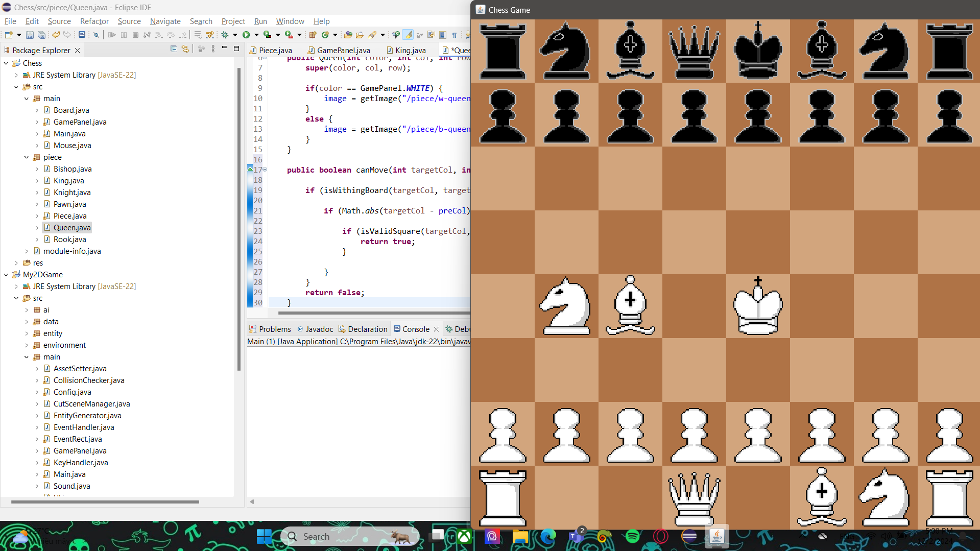The height and width of the screenshot is (551, 980).
Task: Toggle Link with Editor in Package Explorer
Action: point(185,49)
